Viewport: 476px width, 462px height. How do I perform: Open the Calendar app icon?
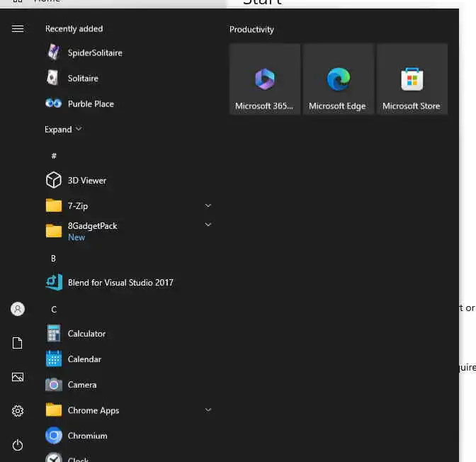54,359
